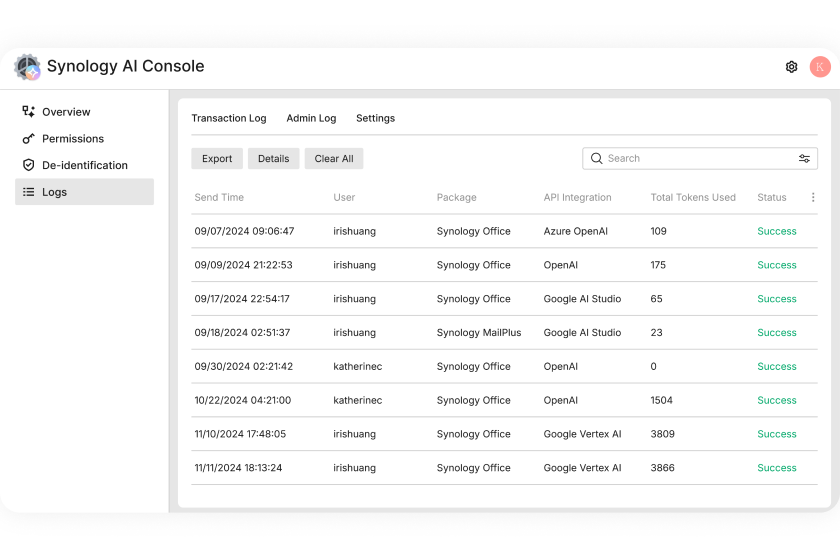Click the Export button

(x=217, y=159)
